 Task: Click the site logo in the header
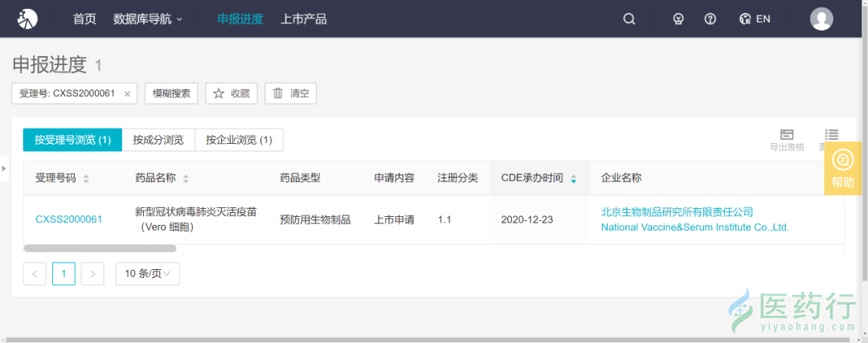tap(27, 18)
